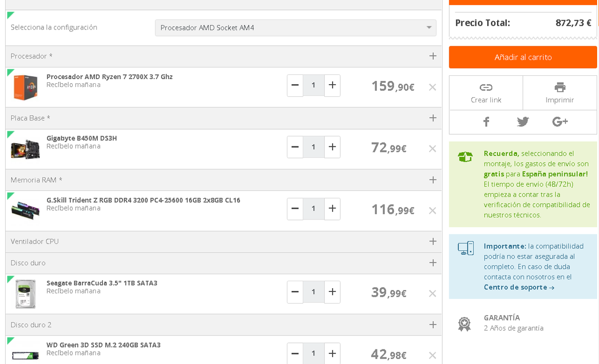Screen dimensions: 599x364
Task: Share configuration on Twitter
Action: 523,122
